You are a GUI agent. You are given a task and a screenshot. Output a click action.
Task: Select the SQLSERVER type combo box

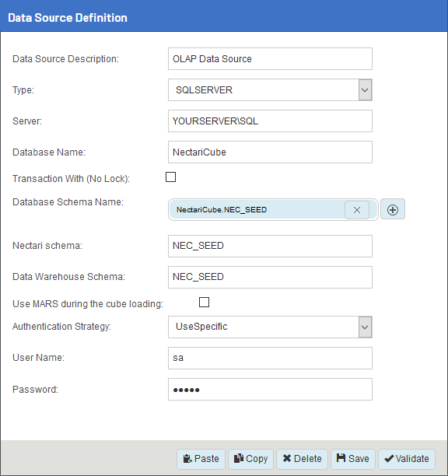270,90
